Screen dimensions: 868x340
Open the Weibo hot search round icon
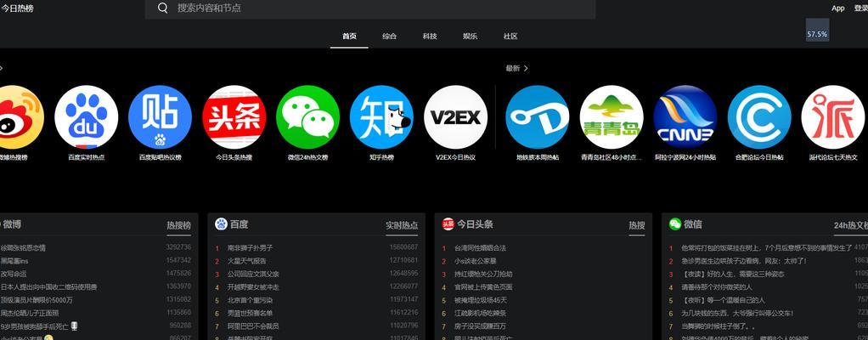[x=20, y=116]
